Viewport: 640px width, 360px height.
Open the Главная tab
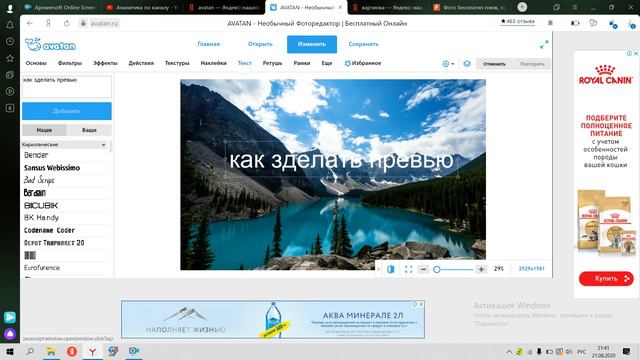[x=209, y=44]
